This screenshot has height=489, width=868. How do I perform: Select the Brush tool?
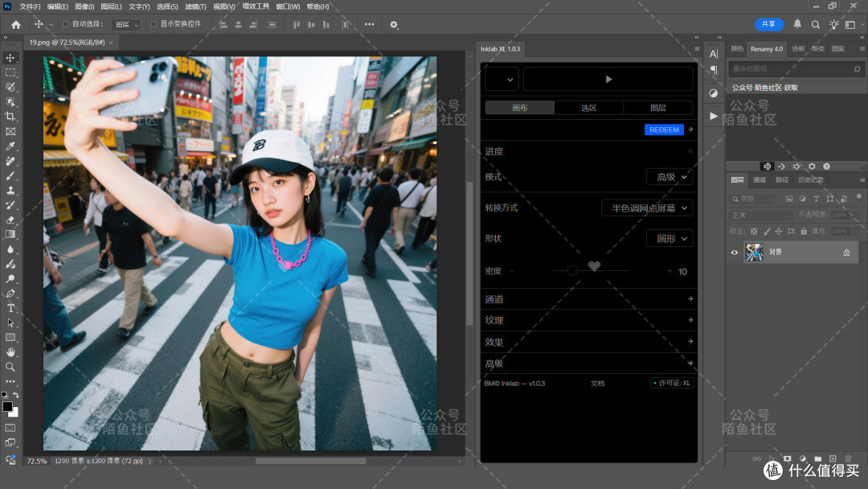coord(10,175)
